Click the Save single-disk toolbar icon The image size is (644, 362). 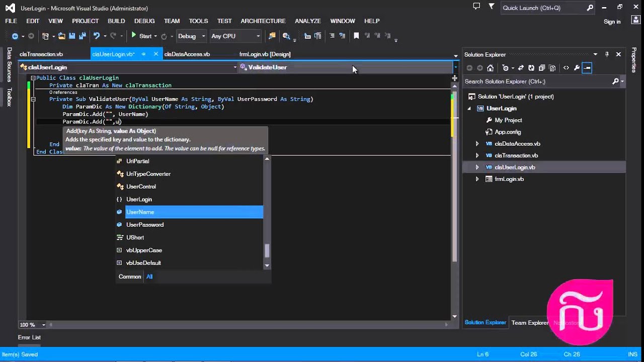pyautogui.click(x=72, y=36)
